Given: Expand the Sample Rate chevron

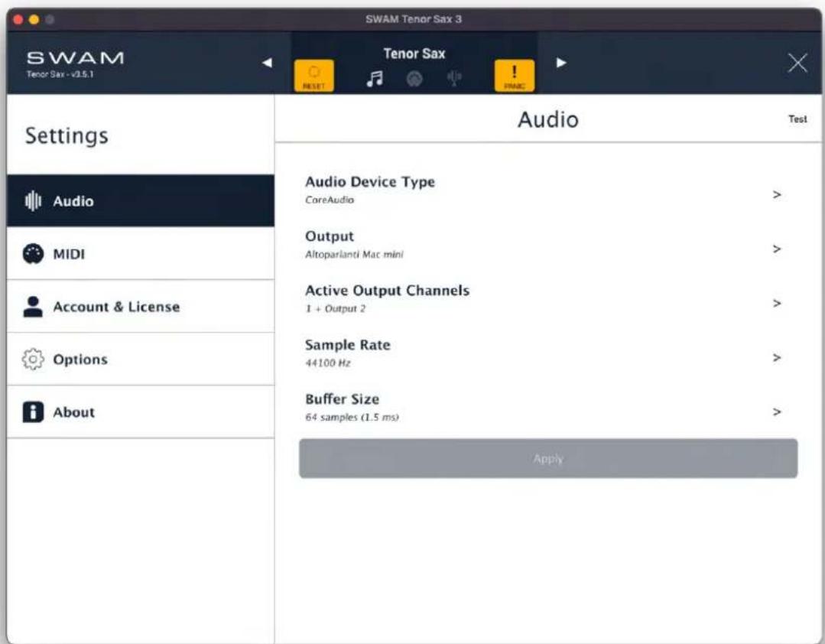Looking at the screenshot, I should [777, 358].
